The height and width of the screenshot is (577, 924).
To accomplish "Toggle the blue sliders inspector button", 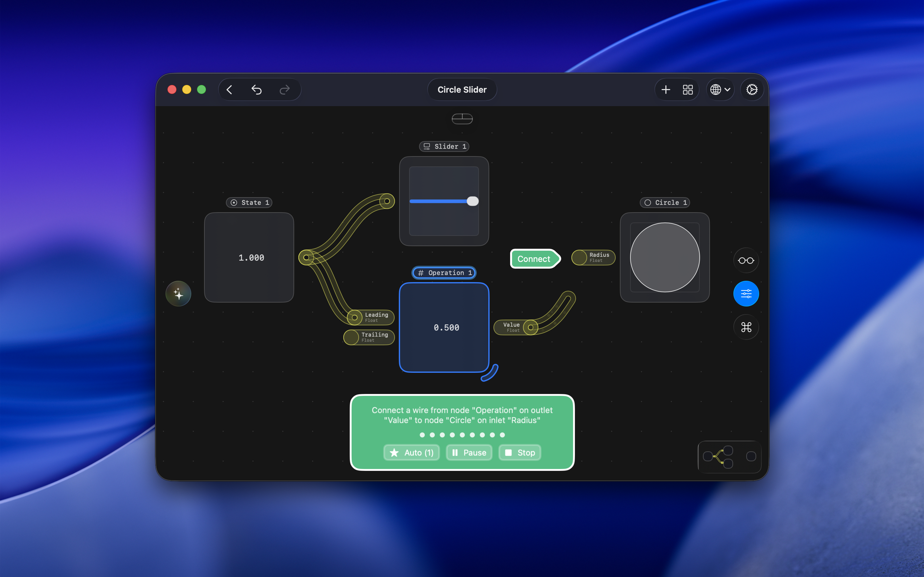I will tap(746, 294).
